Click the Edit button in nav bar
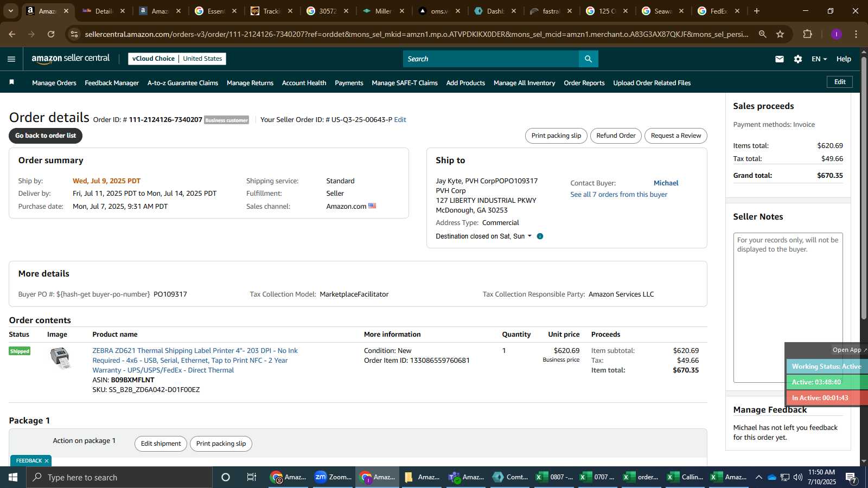Image resolution: width=868 pixels, height=488 pixels. click(840, 82)
